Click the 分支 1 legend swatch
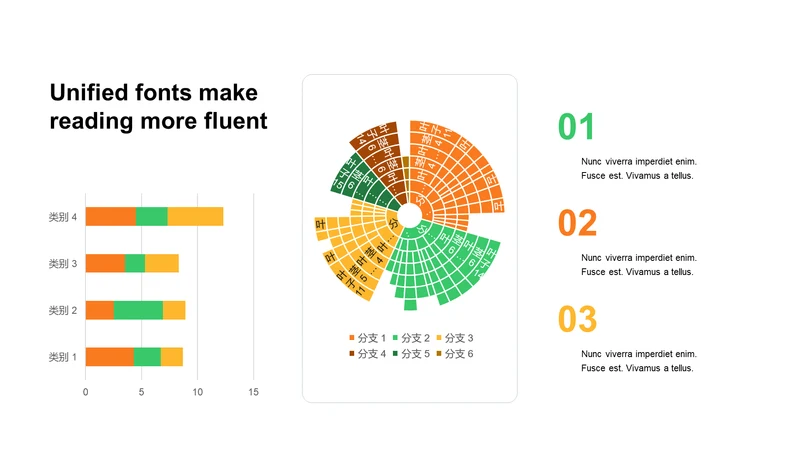 pyautogui.click(x=352, y=338)
